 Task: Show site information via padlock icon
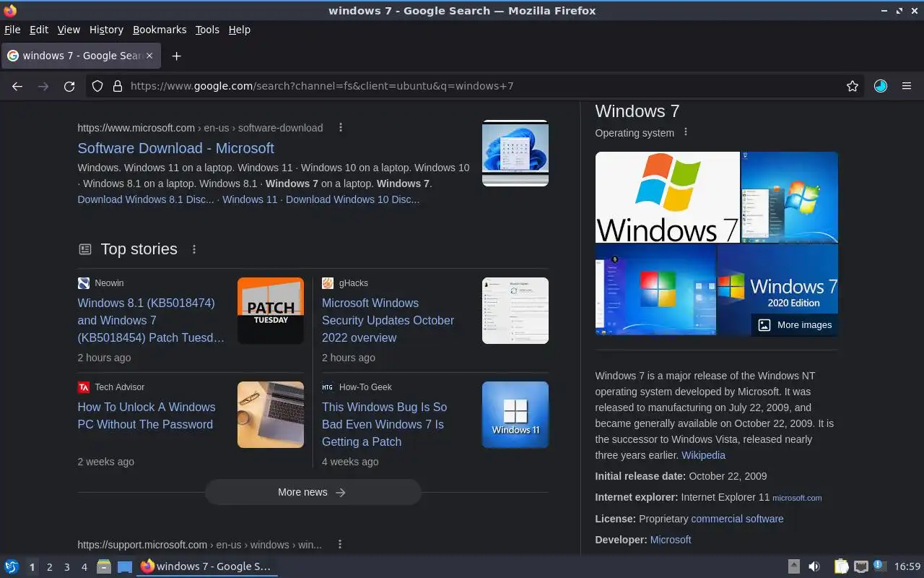click(x=118, y=86)
